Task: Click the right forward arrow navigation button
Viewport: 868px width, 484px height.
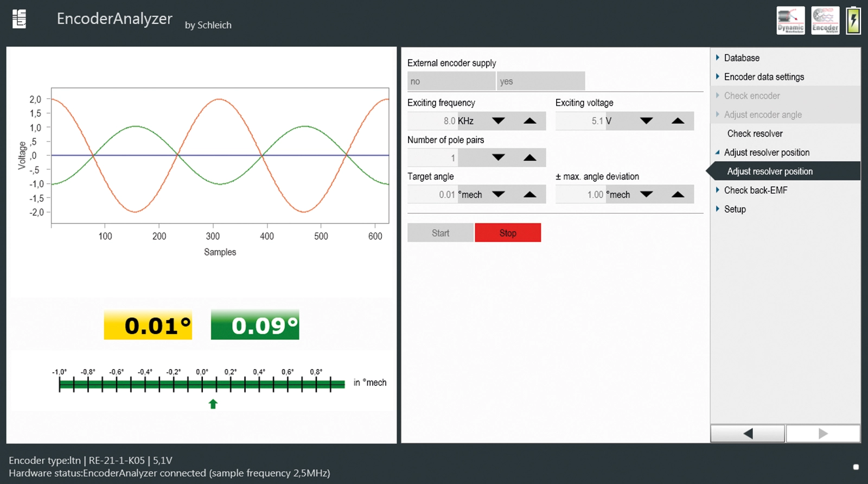Action: (x=823, y=434)
